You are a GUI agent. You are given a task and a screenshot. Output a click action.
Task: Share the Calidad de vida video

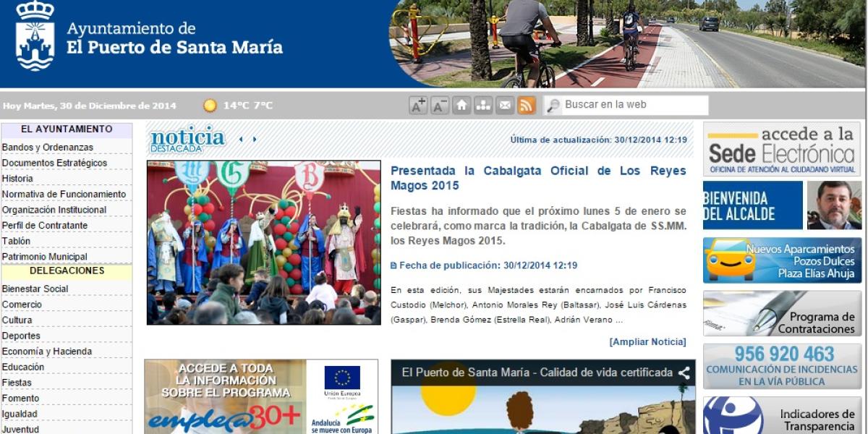point(684,373)
